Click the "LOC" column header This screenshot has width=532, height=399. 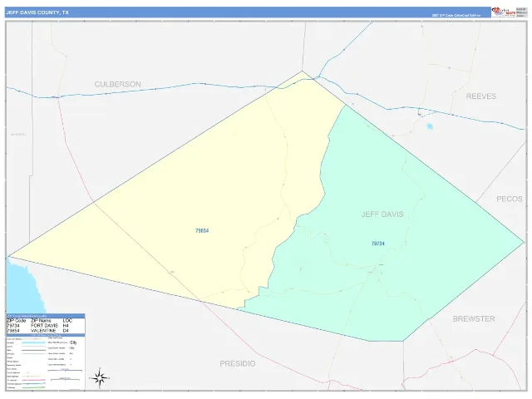(67, 321)
